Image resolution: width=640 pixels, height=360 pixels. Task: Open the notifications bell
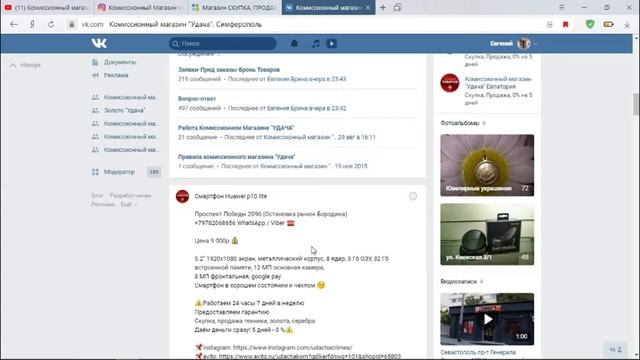(x=294, y=44)
